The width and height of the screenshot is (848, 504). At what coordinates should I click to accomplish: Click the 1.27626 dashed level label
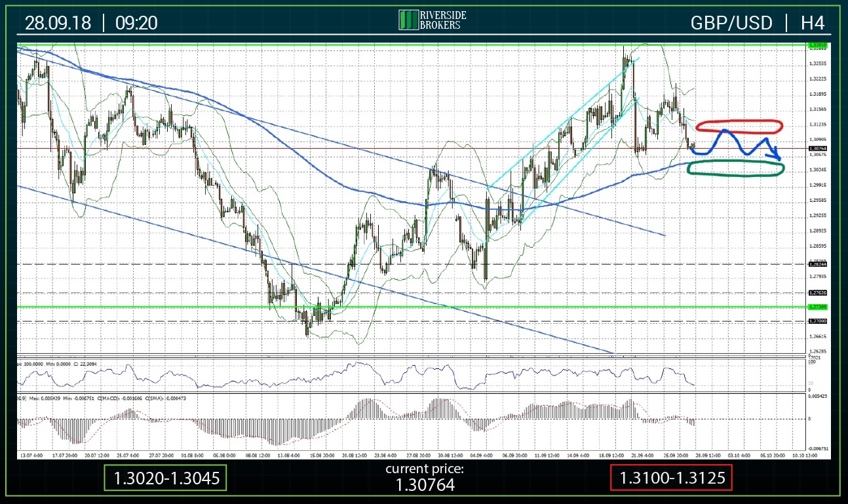[x=818, y=292]
